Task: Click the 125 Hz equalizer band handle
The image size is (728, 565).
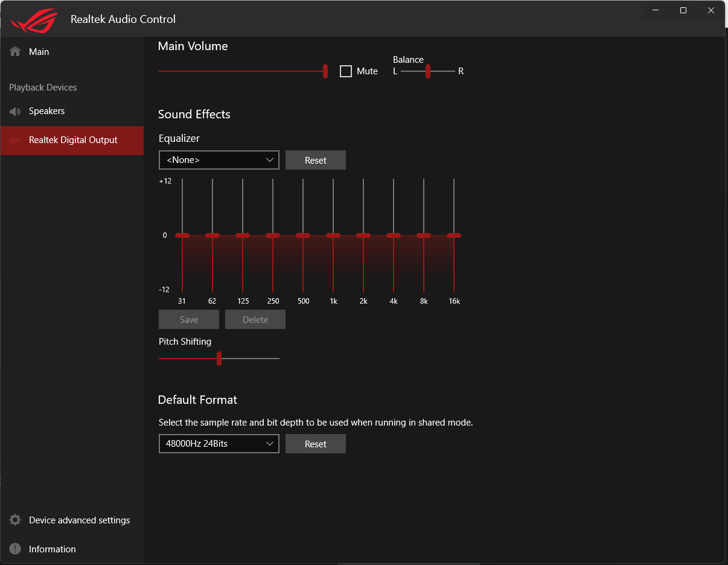Action: click(243, 235)
